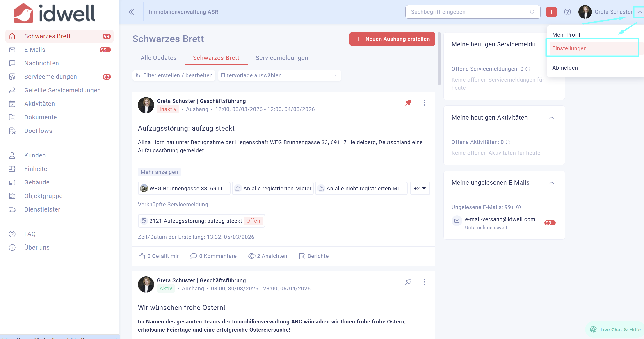Collapse the sidebar with double-chevron icon

(131, 12)
